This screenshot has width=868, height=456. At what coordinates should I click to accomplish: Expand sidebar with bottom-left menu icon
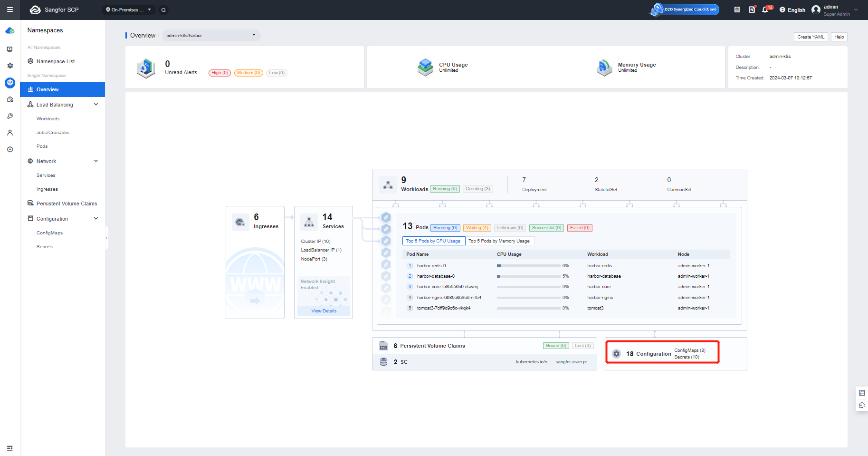(x=10, y=448)
